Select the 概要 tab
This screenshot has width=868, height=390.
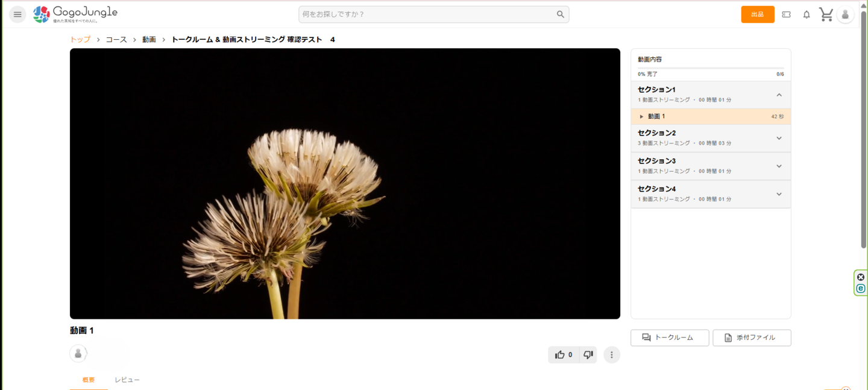(89, 380)
